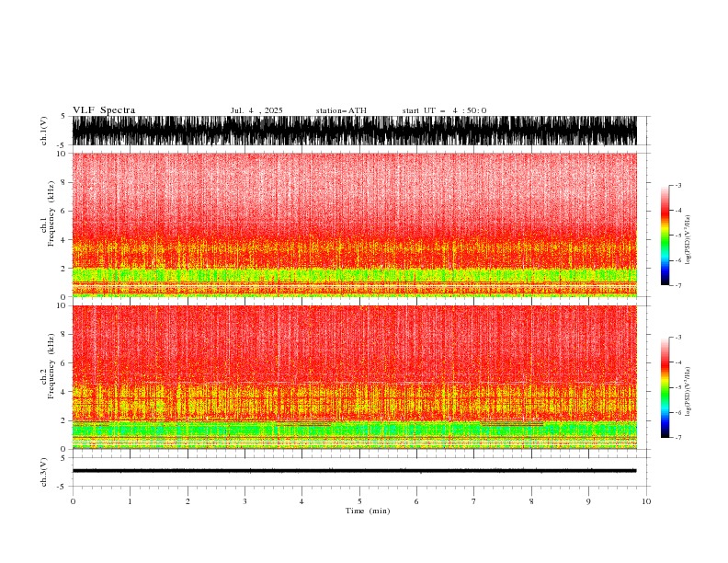The image size is (728, 563).
Task: Click the 'VLF Spectra' title text
Action: click(104, 110)
